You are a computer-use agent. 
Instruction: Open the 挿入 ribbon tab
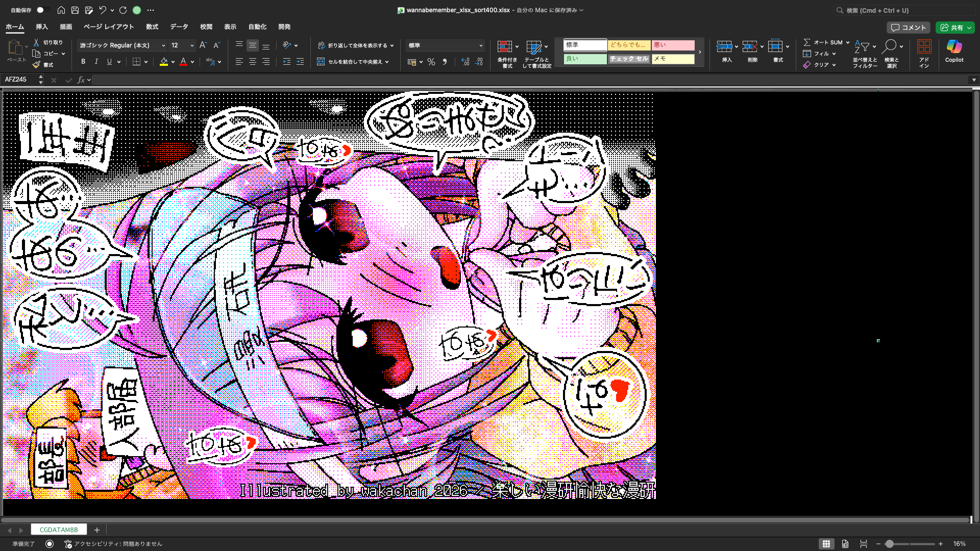click(x=41, y=27)
